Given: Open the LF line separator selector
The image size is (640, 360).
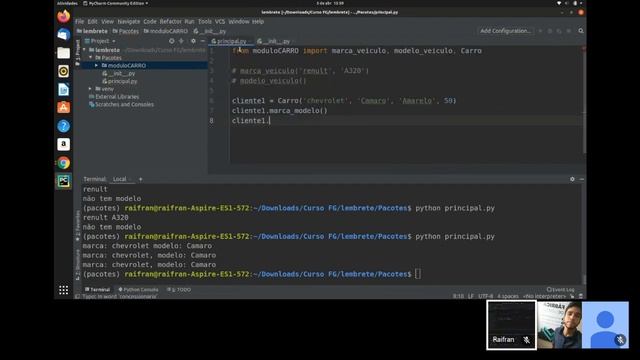Looking at the screenshot, I should tap(471, 296).
